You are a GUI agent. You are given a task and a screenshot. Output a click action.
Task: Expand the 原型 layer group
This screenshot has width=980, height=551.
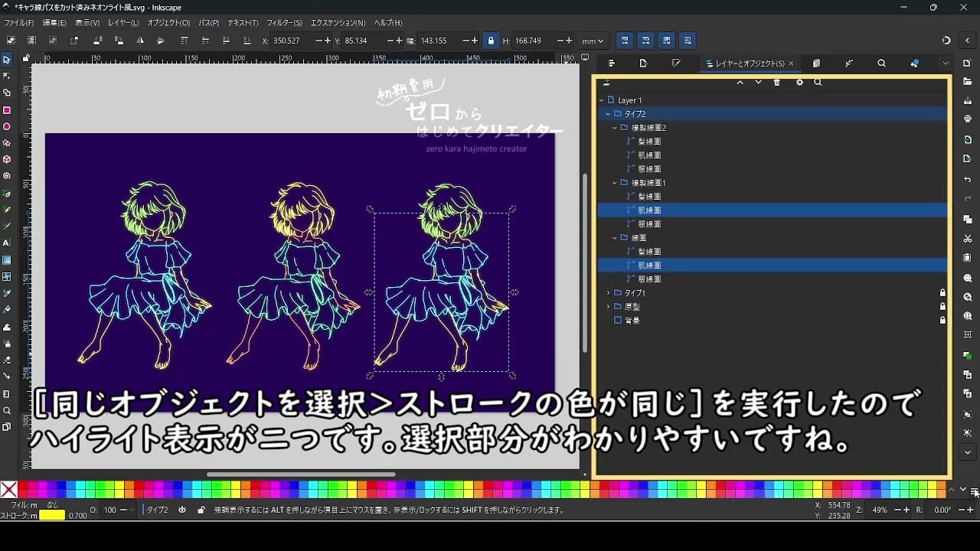[x=609, y=307]
